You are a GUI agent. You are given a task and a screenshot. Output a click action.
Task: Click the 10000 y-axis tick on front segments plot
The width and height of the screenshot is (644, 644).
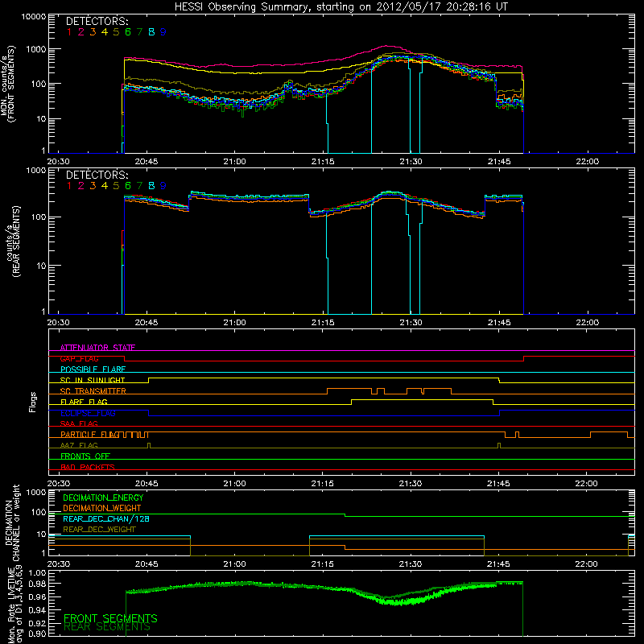pos(34,17)
